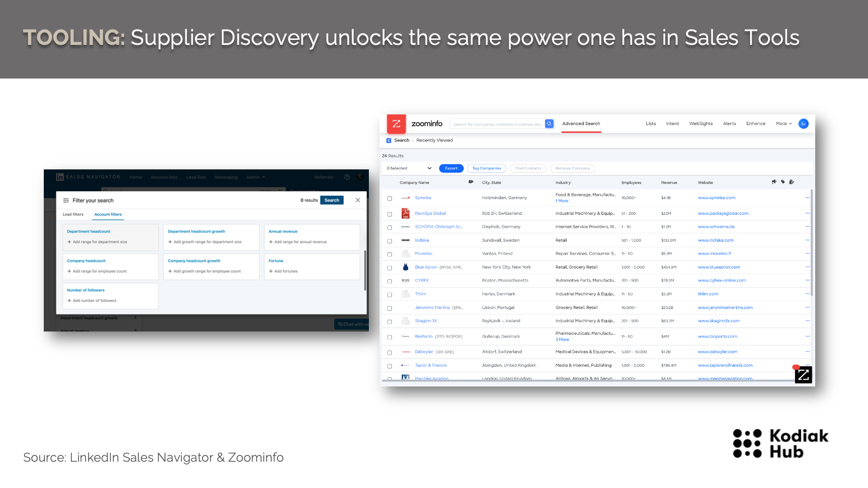Screen dimensions: 868x488
Task: Click the tag icon in the table header
Action: pyautogui.click(x=783, y=182)
